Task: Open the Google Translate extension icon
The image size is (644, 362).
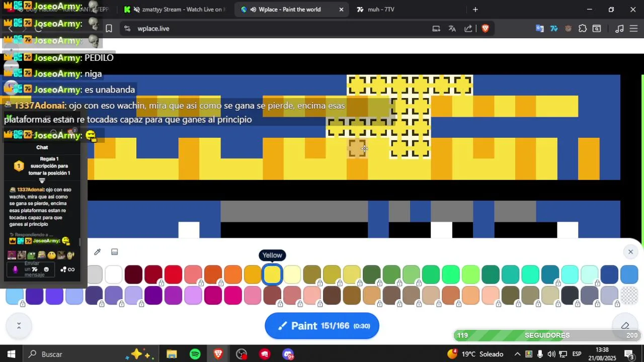Action: 539,29
